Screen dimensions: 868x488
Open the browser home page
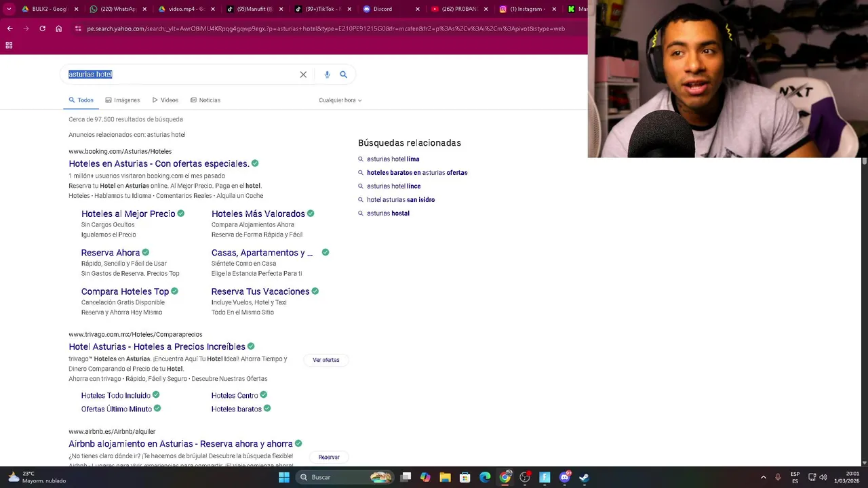[58, 28]
